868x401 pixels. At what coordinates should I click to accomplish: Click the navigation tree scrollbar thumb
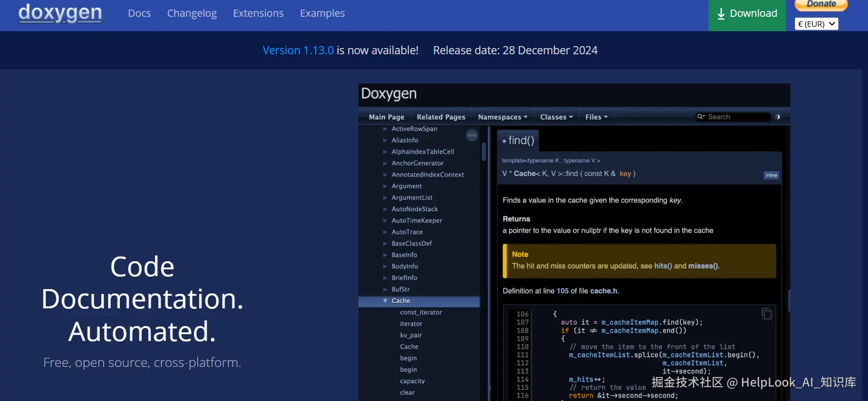coord(484,151)
